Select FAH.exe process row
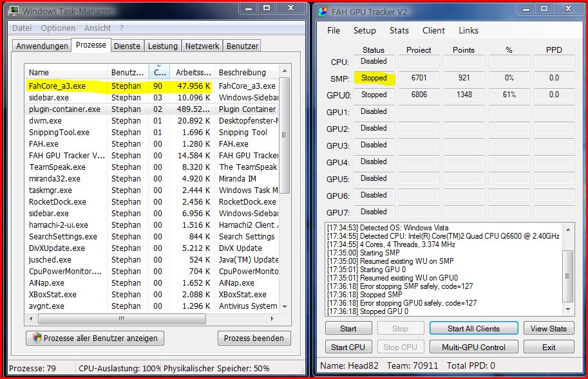This screenshot has height=379, width=588. pyautogui.click(x=152, y=143)
